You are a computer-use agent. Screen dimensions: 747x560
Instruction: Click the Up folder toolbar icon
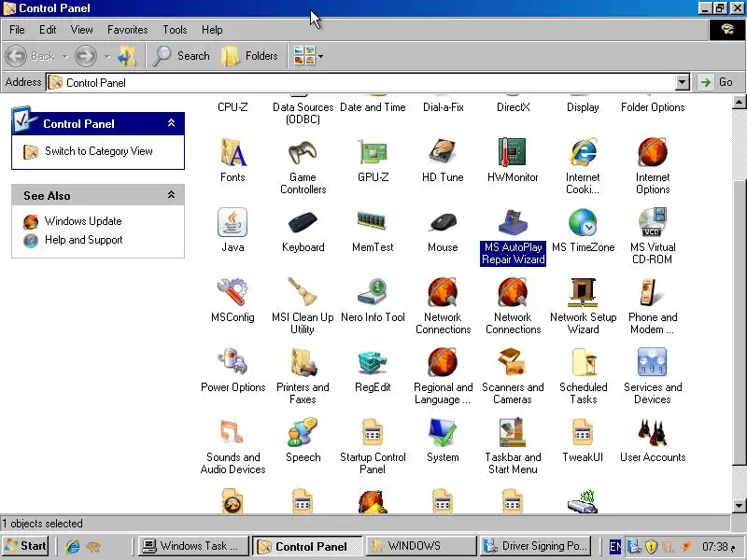click(127, 56)
